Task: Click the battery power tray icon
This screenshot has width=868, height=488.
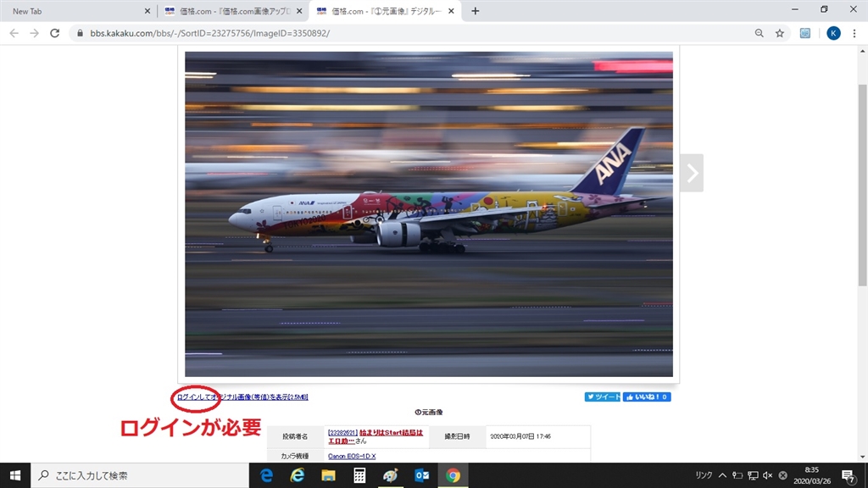Action: click(x=737, y=475)
